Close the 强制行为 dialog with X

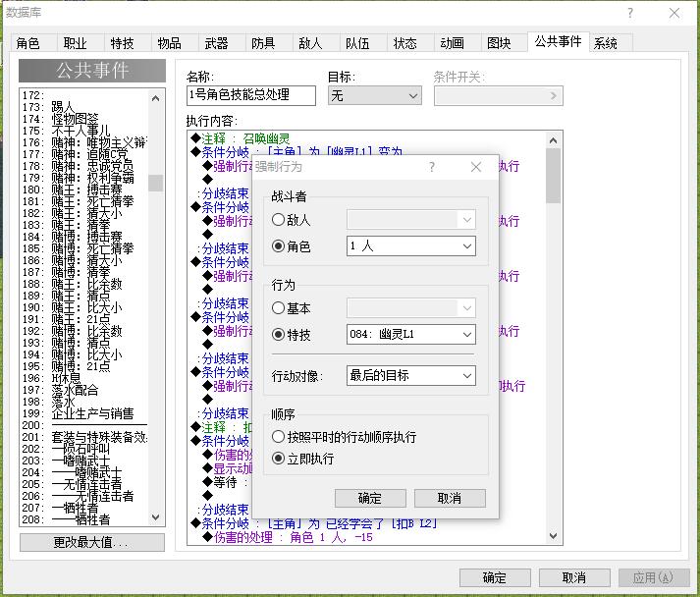click(476, 167)
